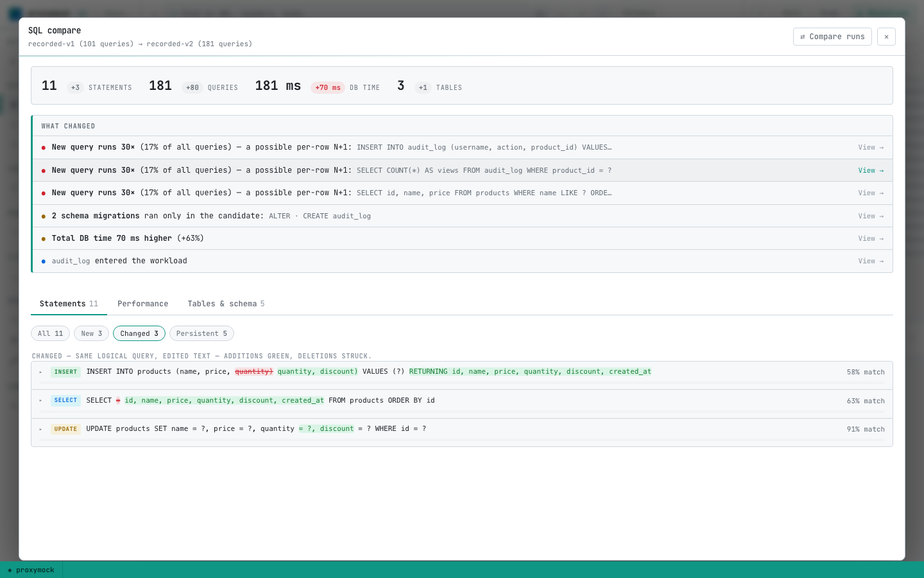Screen dimensions: 924x578
Task: View the Total DB time higher finding
Action: click(x=871, y=238)
